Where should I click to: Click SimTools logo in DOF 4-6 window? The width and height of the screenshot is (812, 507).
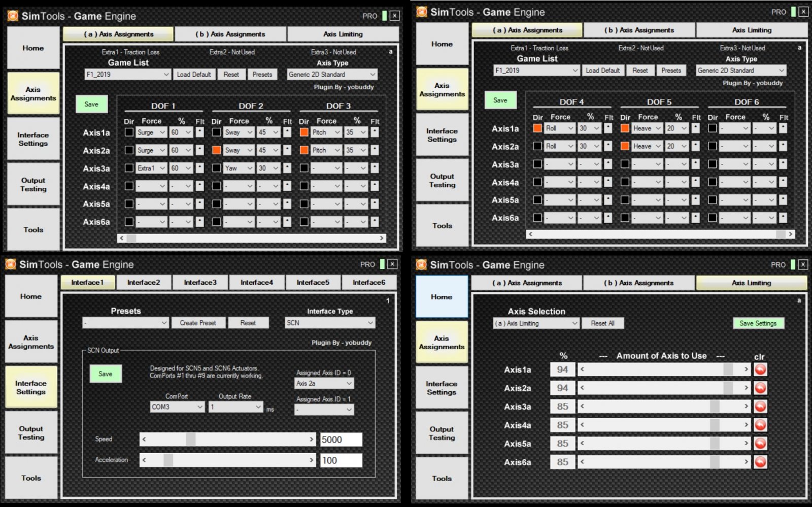tap(422, 12)
